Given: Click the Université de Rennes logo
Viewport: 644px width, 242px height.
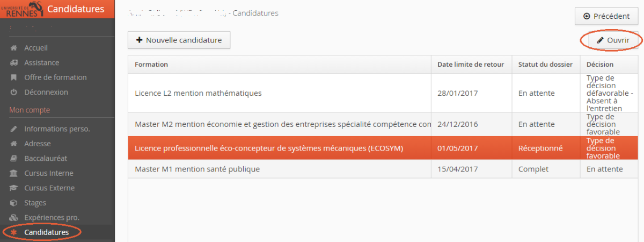Looking at the screenshot, I should [x=20, y=9].
